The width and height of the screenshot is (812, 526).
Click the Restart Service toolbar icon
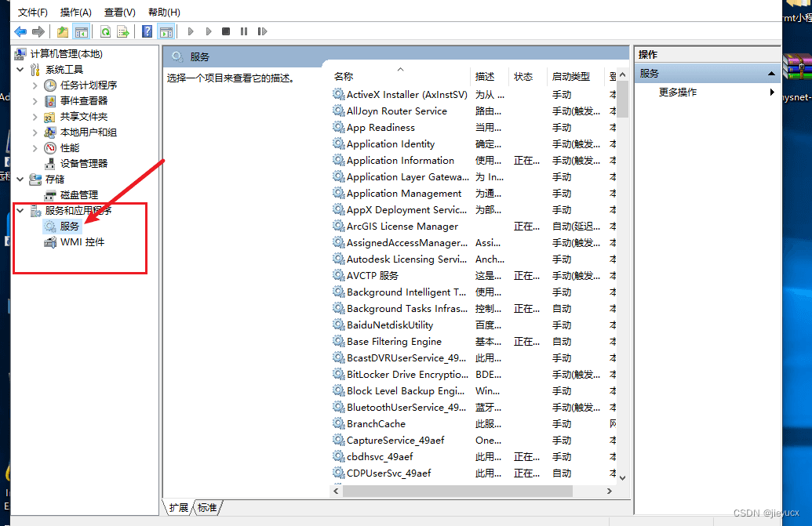(x=263, y=31)
